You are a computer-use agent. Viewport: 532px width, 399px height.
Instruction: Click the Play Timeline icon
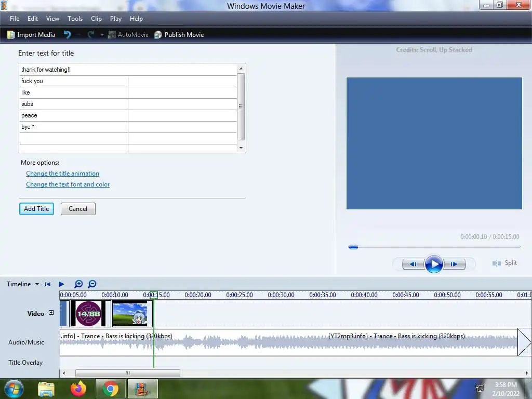[x=61, y=284]
